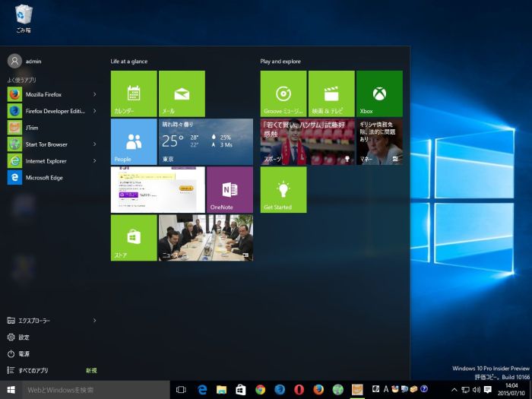Open the Groove ミュージック tile
Image resolution: width=532 pixels, height=399 pixels.
coord(283,93)
